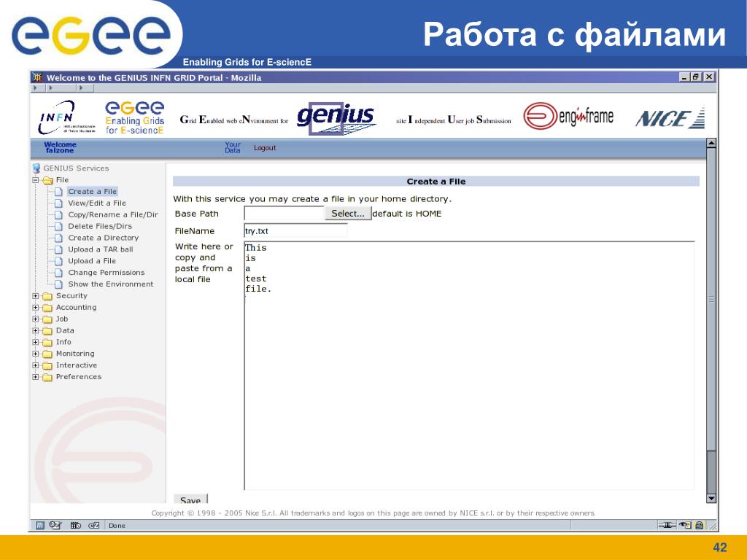
Task: Click the page scrollbar up arrow
Action: pyautogui.click(x=711, y=143)
